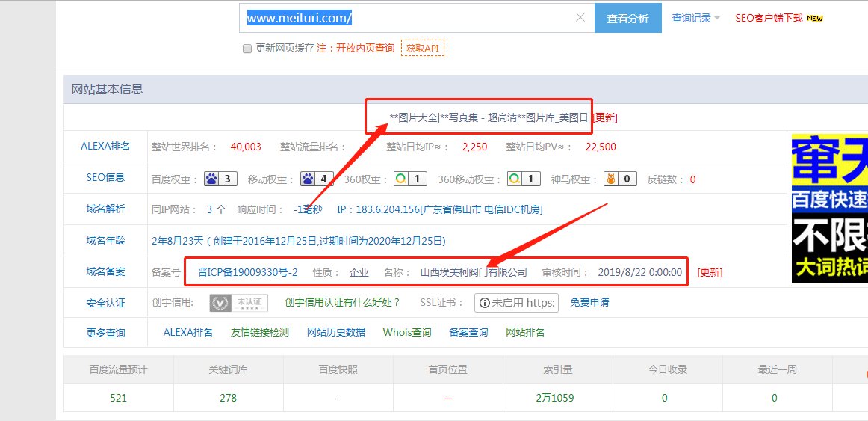Click the daily PV value 22,500

tap(601, 147)
